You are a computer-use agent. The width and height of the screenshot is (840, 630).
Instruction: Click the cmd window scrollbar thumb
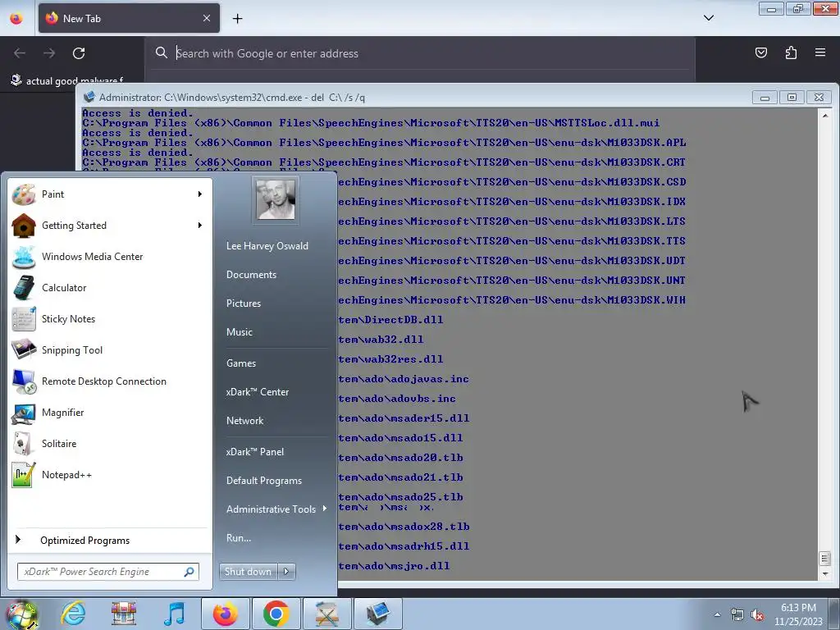click(825, 559)
